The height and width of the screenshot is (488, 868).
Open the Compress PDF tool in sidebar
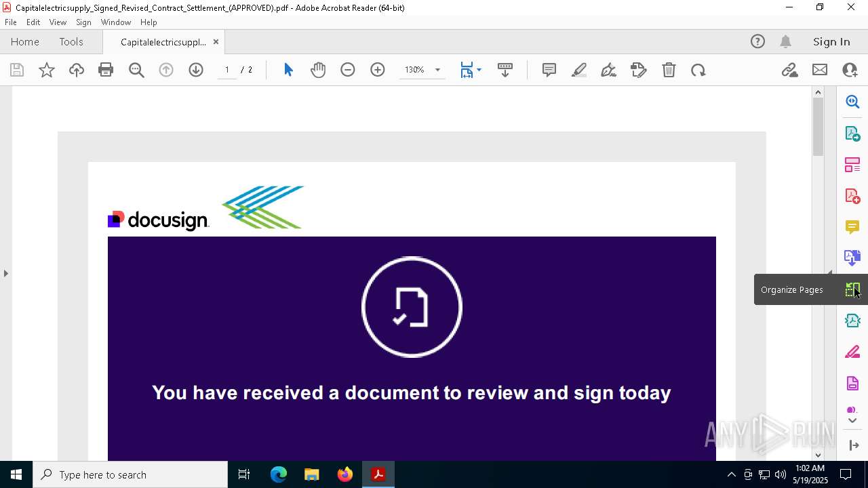click(x=852, y=321)
